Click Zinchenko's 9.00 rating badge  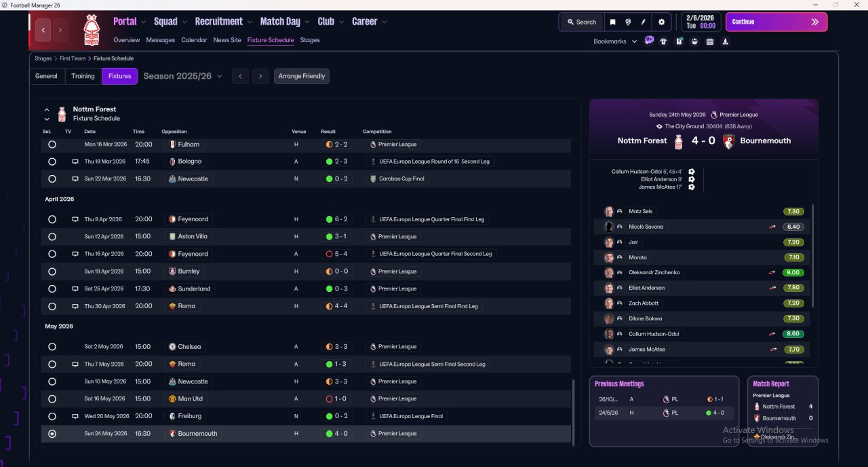click(x=793, y=273)
